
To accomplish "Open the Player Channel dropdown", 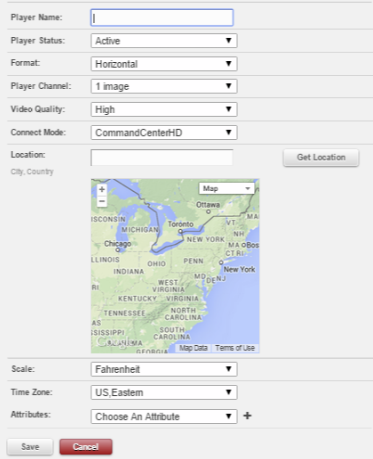I will [164, 86].
